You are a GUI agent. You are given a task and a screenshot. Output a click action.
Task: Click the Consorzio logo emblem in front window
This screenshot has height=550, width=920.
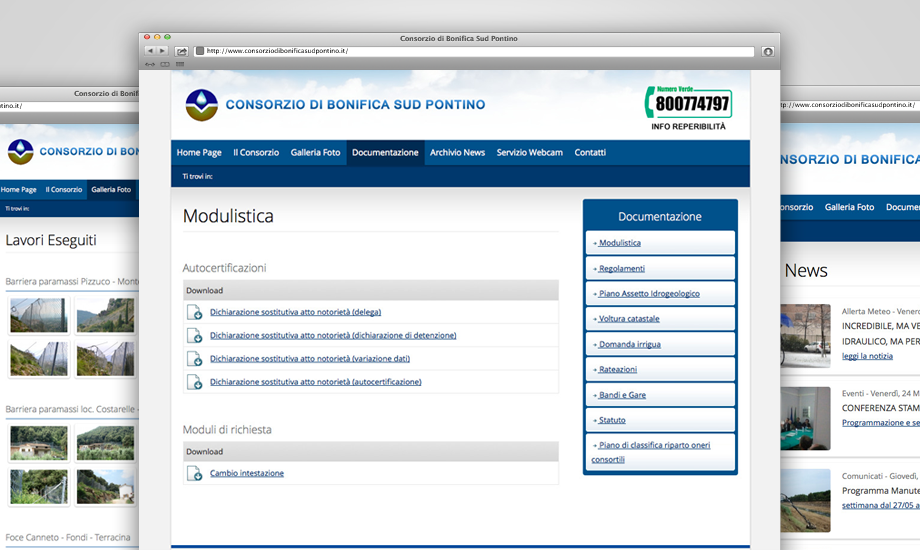click(x=201, y=105)
